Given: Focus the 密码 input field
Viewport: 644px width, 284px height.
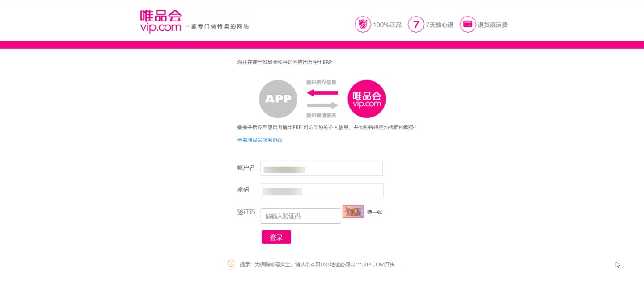Looking at the screenshot, I should (322, 190).
